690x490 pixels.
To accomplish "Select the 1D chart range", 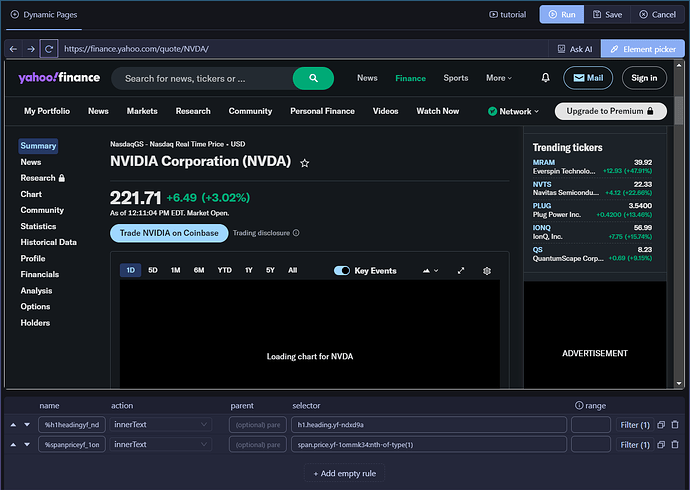I will [131, 270].
